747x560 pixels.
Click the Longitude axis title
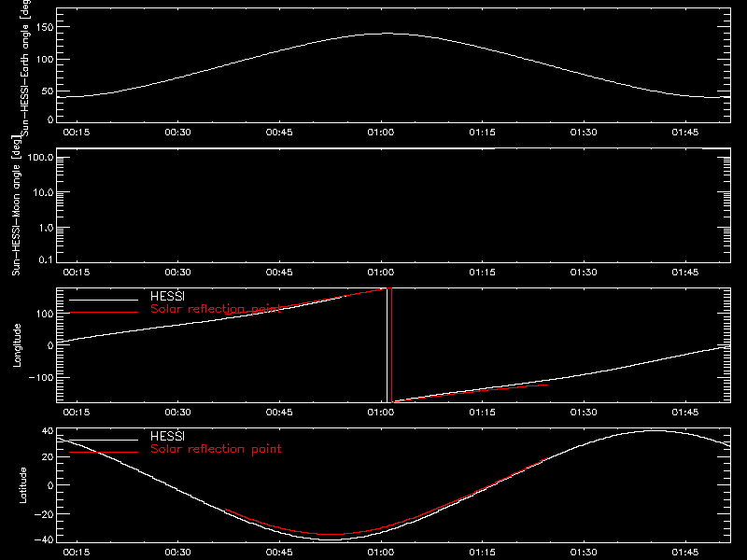(x=17, y=345)
